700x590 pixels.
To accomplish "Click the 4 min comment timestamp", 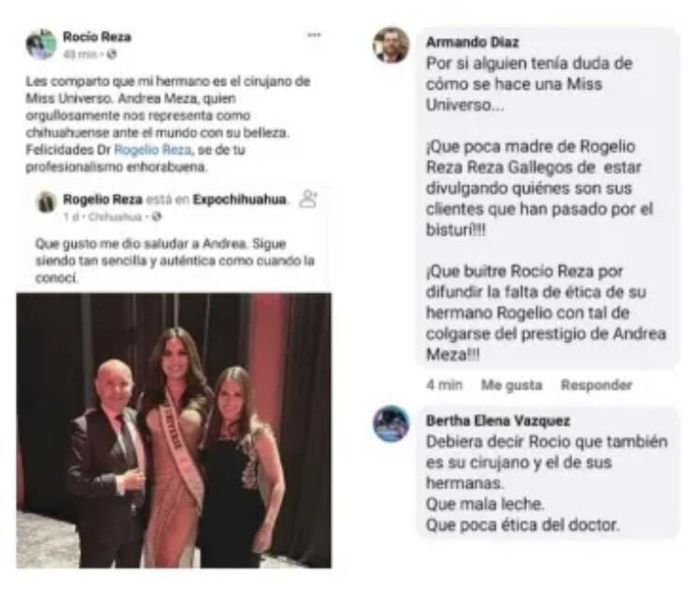I will pos(444,385).
